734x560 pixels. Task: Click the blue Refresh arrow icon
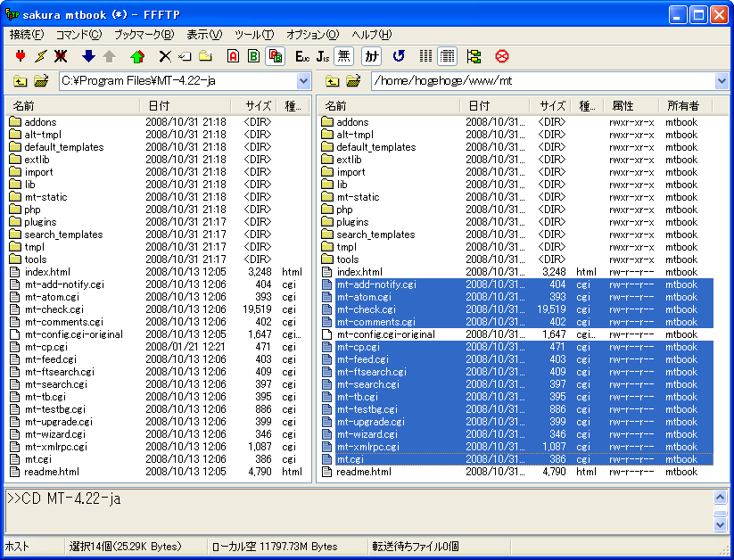(399, 56)
